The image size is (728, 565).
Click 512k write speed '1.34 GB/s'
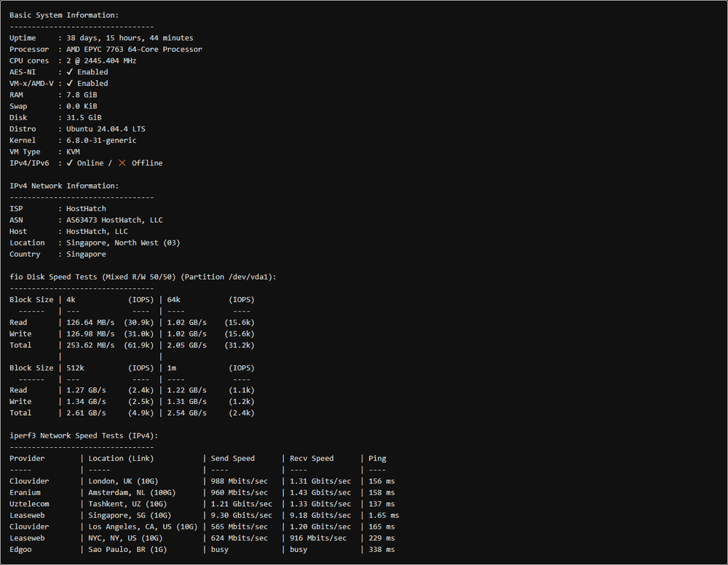pyautogui.click(x=86, y=402)
